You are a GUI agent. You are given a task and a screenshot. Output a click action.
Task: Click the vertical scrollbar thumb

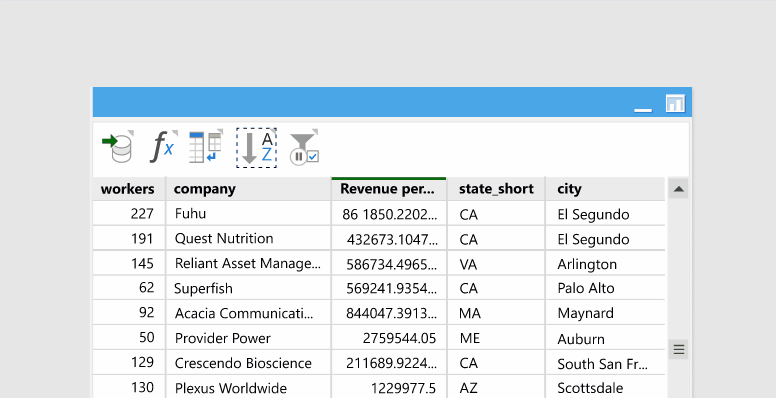pos(679,349)
